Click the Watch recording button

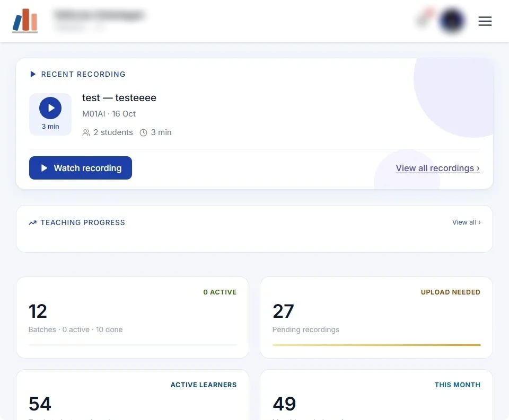[x=81, y=168]
